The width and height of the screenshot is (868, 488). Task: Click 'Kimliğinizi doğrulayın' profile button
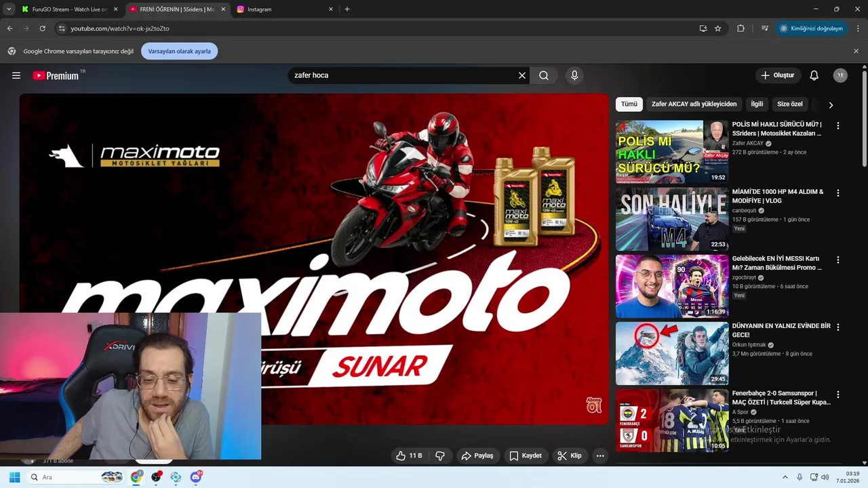(812, 28)
